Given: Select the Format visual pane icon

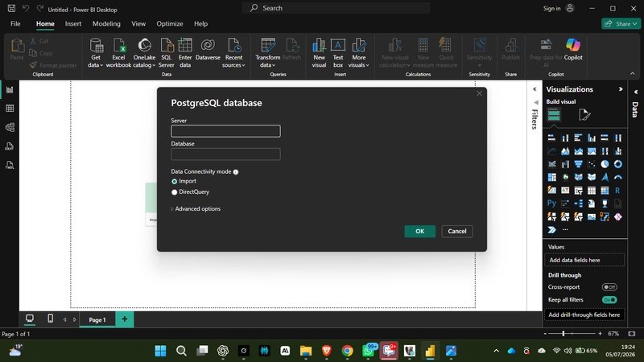Looking at the screenshot, I should click(584, 115).
